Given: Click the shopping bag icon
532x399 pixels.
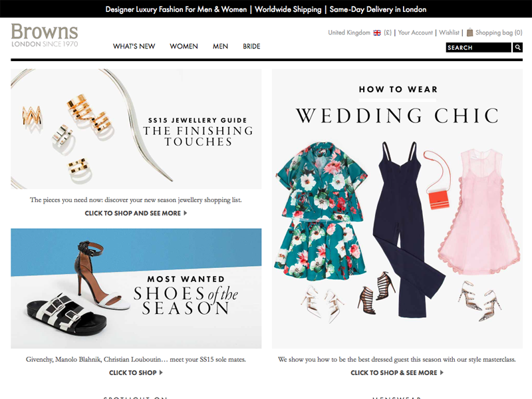Looking at the screenshot, I should click(469, 33).
